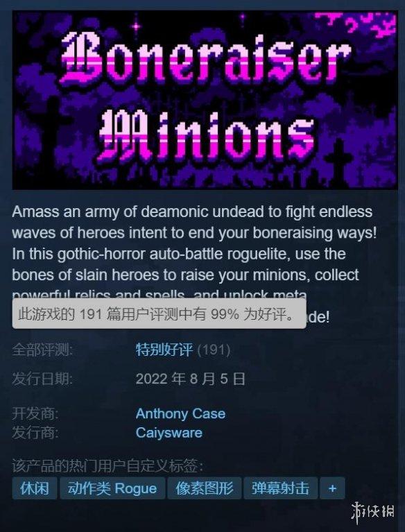Viewport: 405px width, 532px height.
Task: Click the 游侠网 watermark logo
Action: pos(373,513)
